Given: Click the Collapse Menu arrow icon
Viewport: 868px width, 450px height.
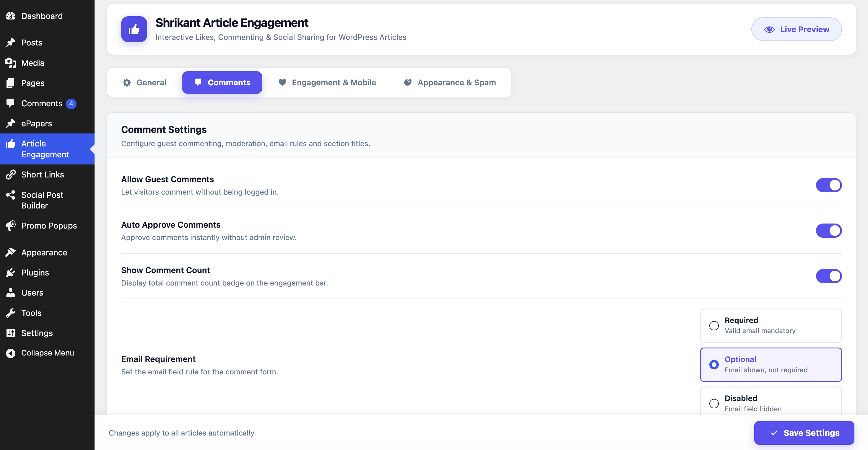Looking at the screenshot, I should click(11, 353).
